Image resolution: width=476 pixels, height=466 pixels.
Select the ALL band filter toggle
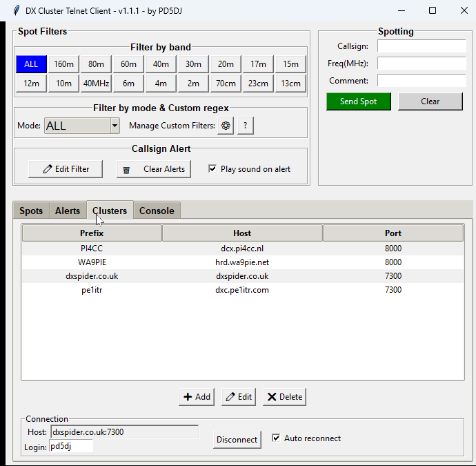point(31,64)
